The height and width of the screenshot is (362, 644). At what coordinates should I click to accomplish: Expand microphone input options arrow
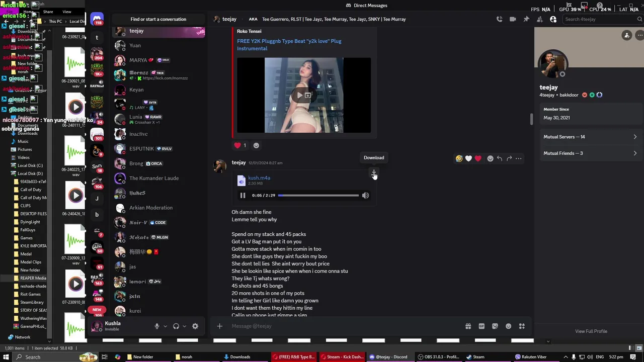coord(165,326)
